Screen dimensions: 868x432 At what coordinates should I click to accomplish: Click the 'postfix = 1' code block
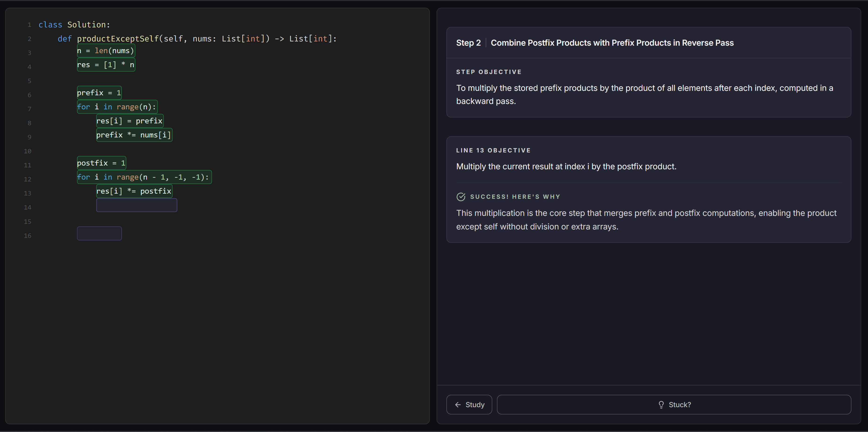(x=101, y=163)
